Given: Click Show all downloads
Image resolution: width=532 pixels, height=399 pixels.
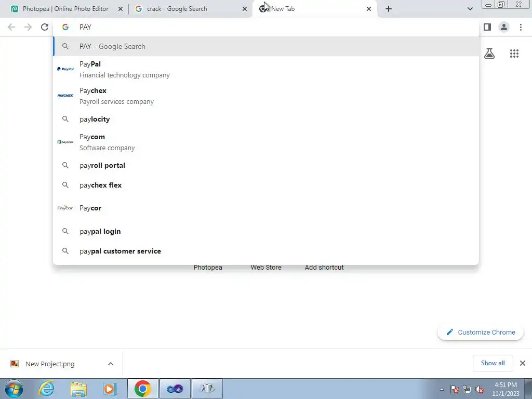Looking at the screenshot, I should coord(493,363).
